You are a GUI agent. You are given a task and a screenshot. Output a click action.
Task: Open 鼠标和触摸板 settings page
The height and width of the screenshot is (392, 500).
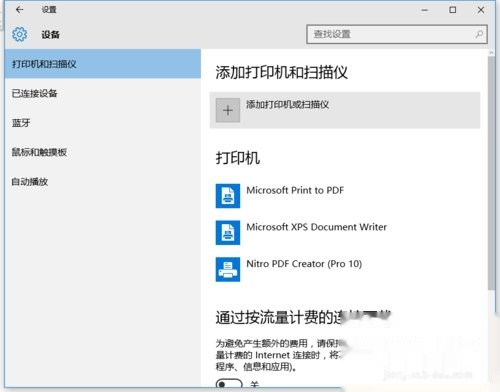tap(103, 152)
